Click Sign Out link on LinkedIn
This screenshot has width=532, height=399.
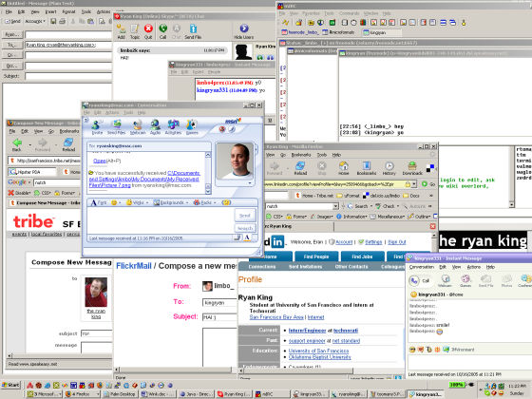click(x=397, y=242)
